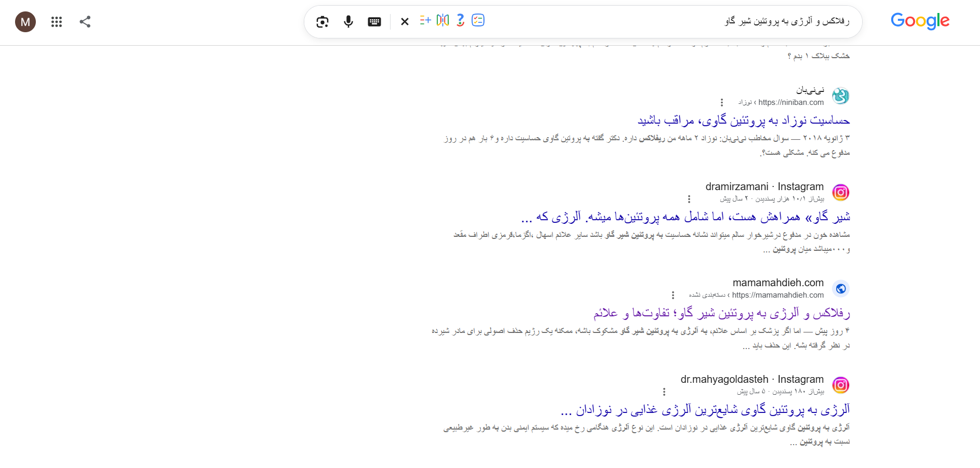Click the https://niniban.com URL text

[x=791, y=102]
